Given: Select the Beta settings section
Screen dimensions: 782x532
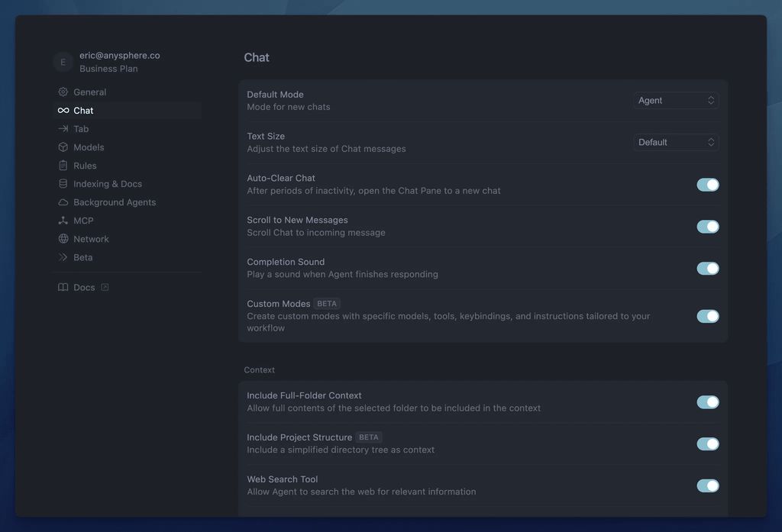Looking at the screenshot, I should point(82,257).
